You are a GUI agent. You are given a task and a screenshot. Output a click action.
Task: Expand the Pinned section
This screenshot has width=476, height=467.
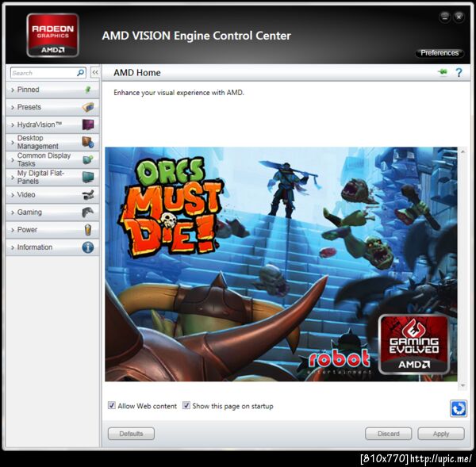(52, 90)
